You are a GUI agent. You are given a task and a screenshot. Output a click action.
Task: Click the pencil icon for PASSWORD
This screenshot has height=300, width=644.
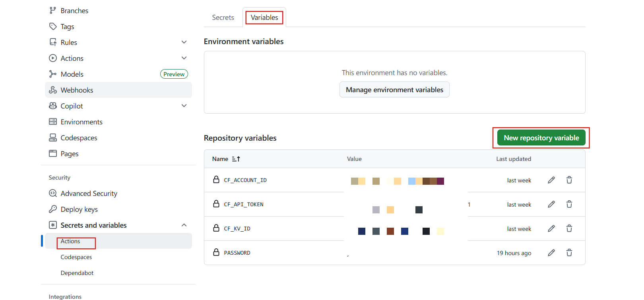551,253
